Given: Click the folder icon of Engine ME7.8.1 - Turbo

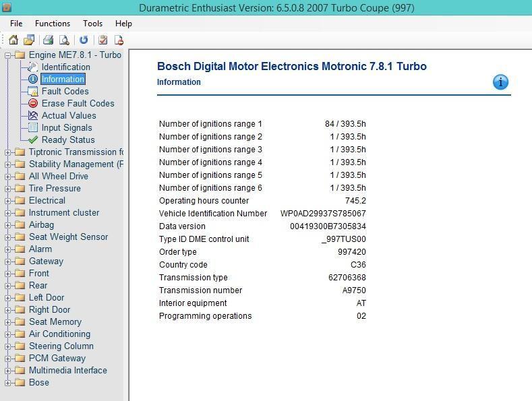Looking at the screenshot, I should pyautogui.click(x=20, y=55).
